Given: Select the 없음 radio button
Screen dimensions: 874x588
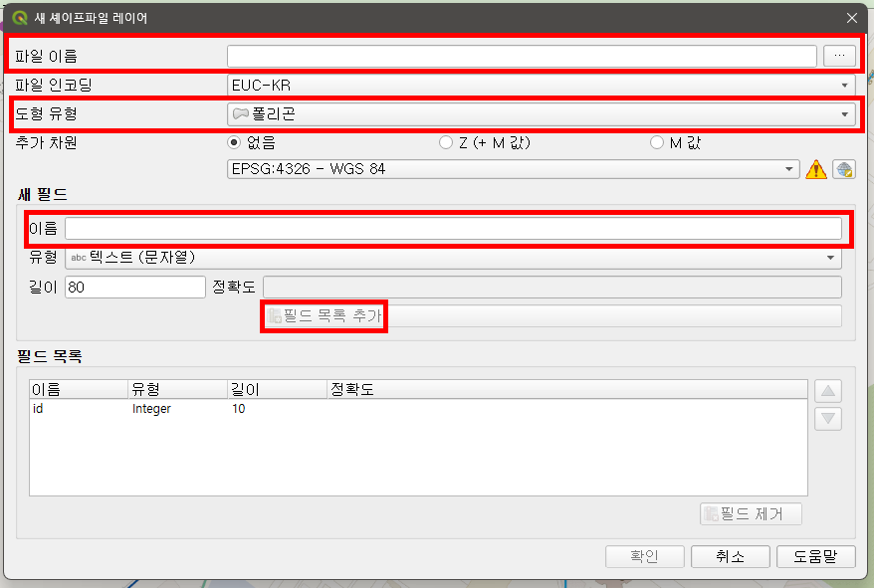Looking at the screenshot, I should (234, 142).
